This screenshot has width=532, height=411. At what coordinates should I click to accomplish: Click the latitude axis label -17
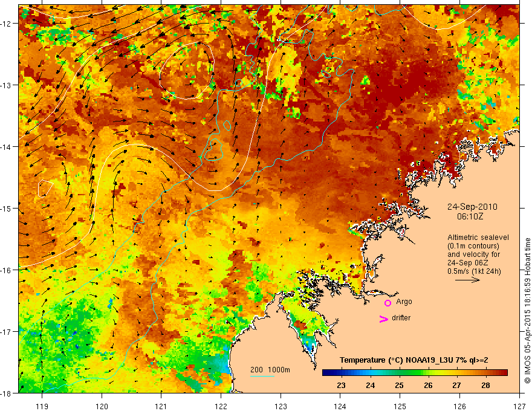(6, 331)
